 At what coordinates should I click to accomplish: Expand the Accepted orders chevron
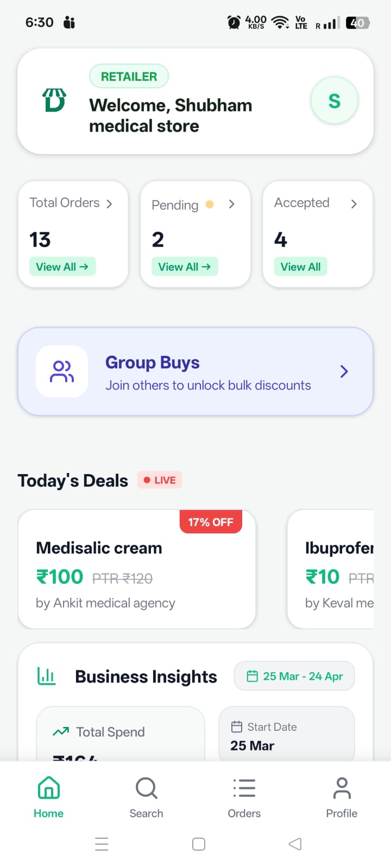coord(354,204)
